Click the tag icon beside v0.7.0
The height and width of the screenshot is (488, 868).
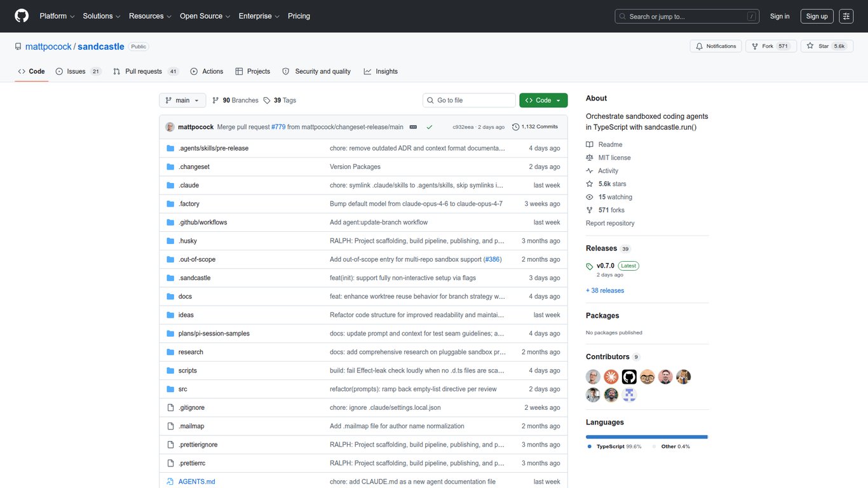tap(590, 266)
